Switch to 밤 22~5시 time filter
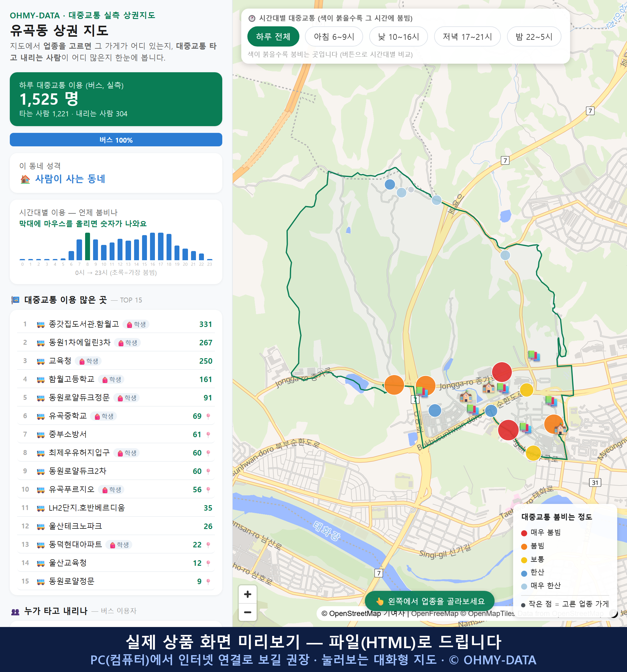 (x=534, y=36)
